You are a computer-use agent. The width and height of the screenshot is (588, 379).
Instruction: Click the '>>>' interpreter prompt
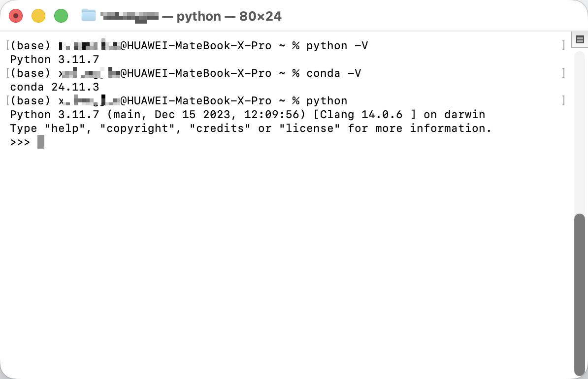20,142
